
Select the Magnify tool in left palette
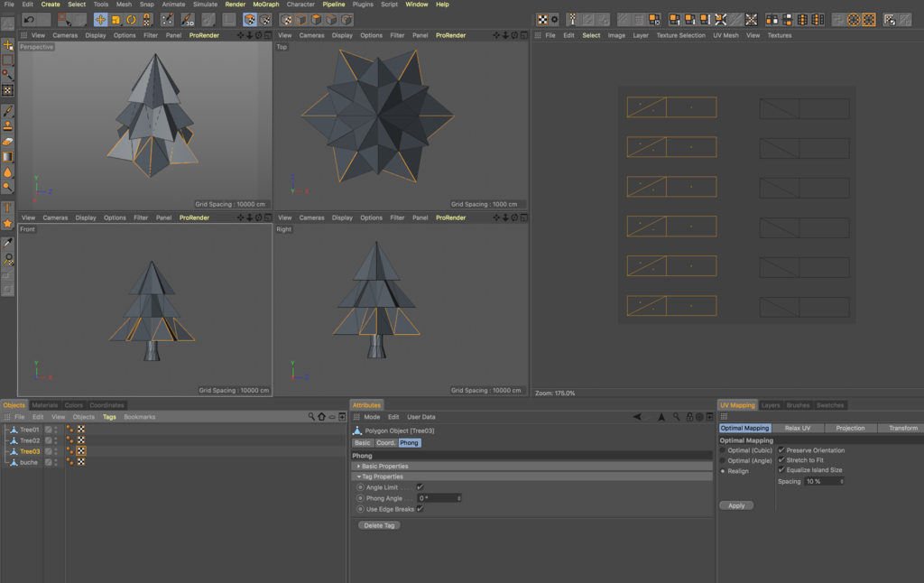7,259
